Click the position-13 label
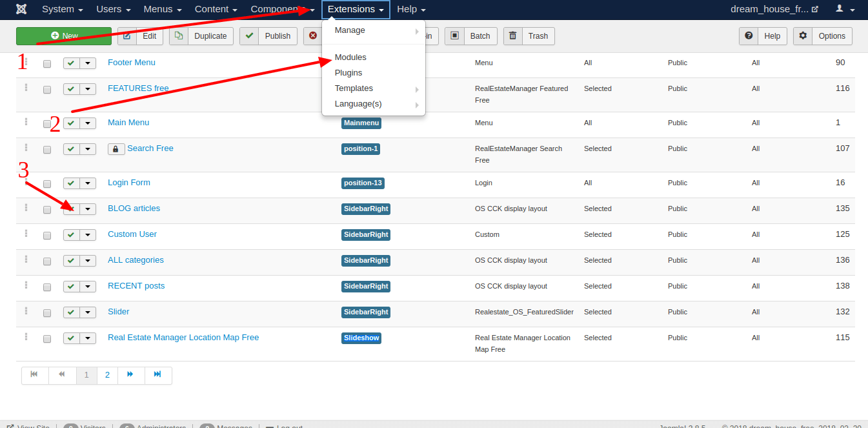This screenshot has width=868, height=428. coord(363,183)
